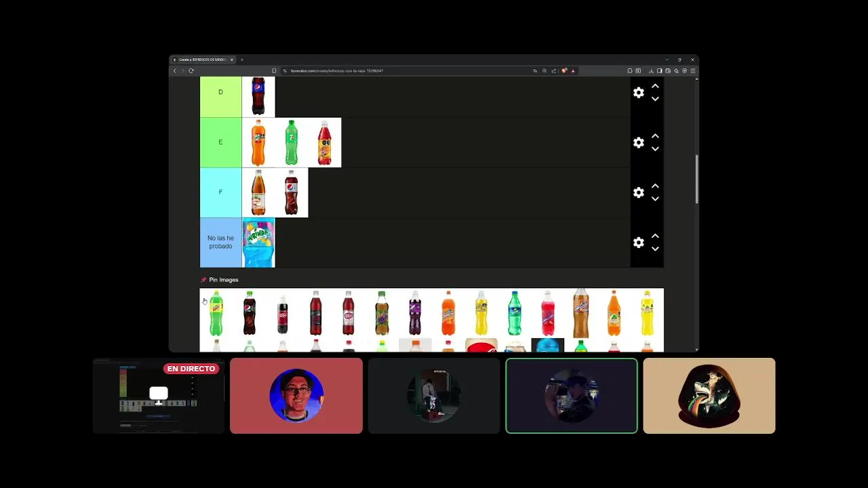The image size is (868, 488).
Task: Pick the green Sprite bottle in image pool
Action: coord(515,313)
